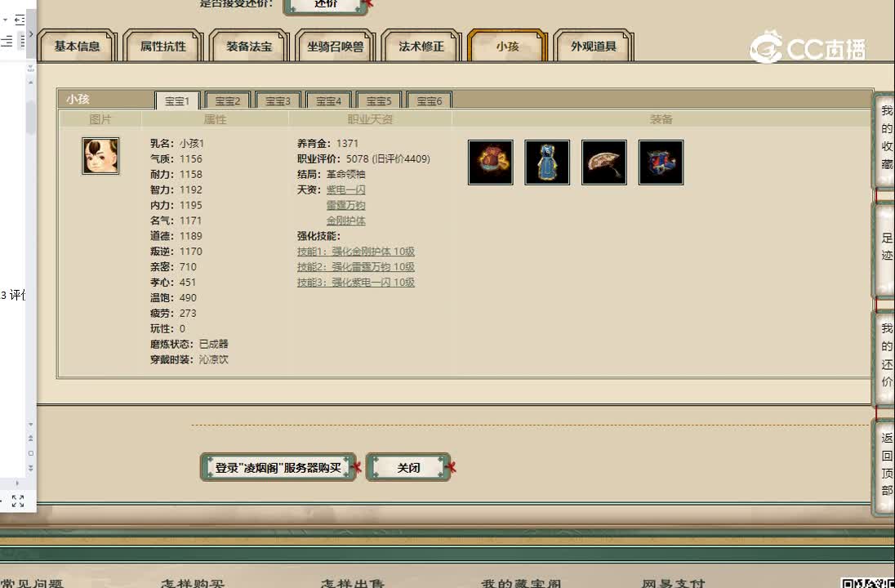
Task: Click the 怎样出售 footer link
Action: pos(352,583)
